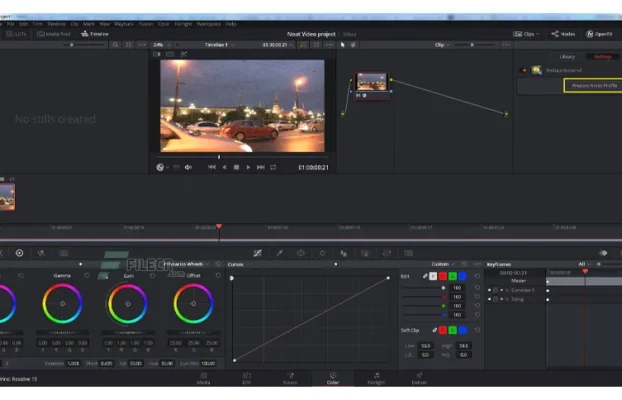The image size is (622, 400).
Task: Click the red playhead on mini timeline
Action: pos(219,226)
